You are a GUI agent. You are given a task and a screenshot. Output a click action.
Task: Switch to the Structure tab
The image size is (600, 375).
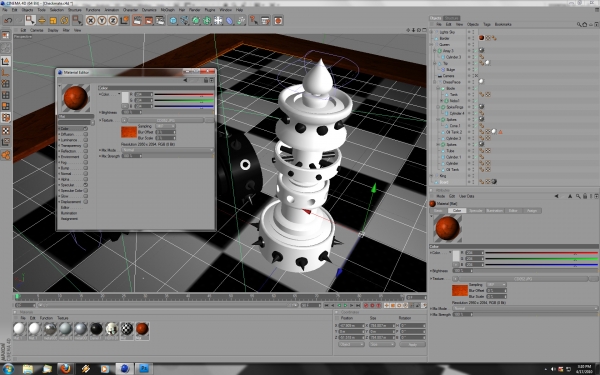(x=452, y=18)
